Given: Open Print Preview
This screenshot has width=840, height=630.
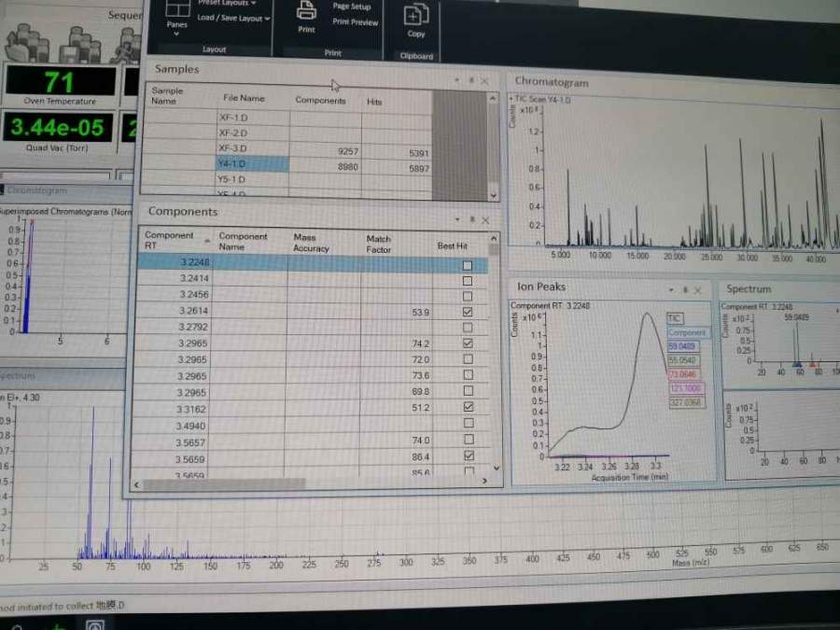Looking at the screenshot, I should 356,21.
